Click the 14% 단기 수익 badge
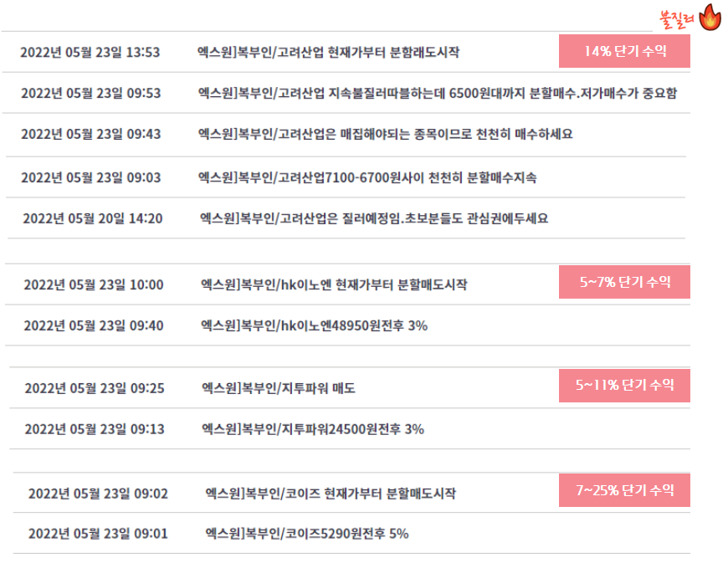728x563 pixels. 624,51
